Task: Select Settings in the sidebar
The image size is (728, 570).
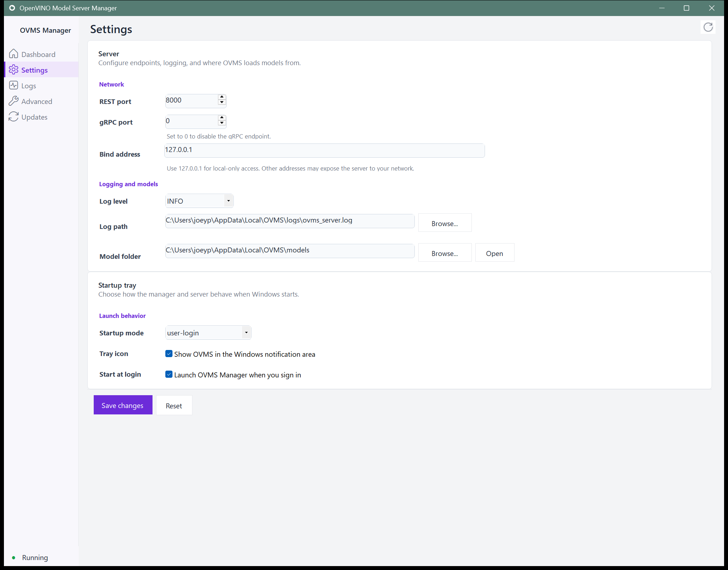Action: pyautogui.click(x=42, y=70)
